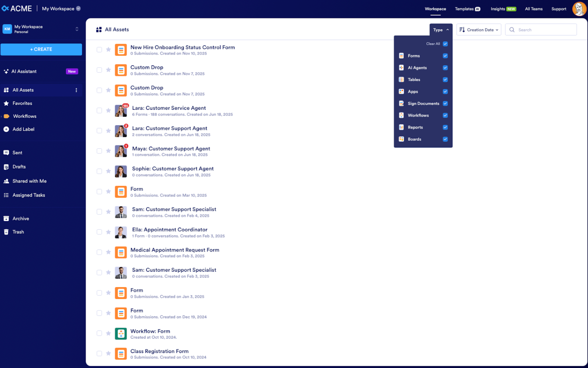Click Clear All in the filter panel

coord(432,43)
